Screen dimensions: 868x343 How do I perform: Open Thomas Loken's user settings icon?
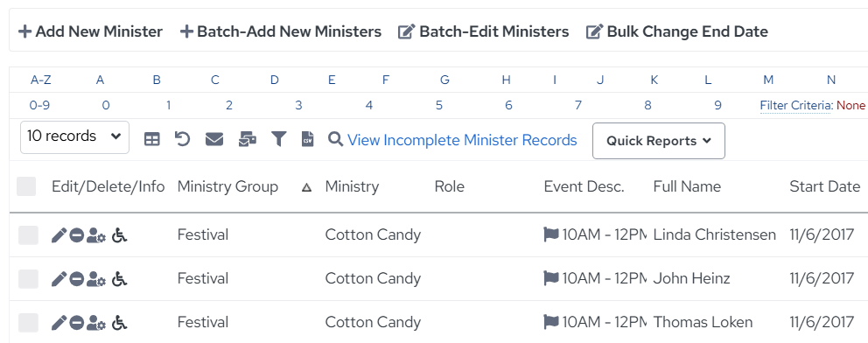point(96,323)
